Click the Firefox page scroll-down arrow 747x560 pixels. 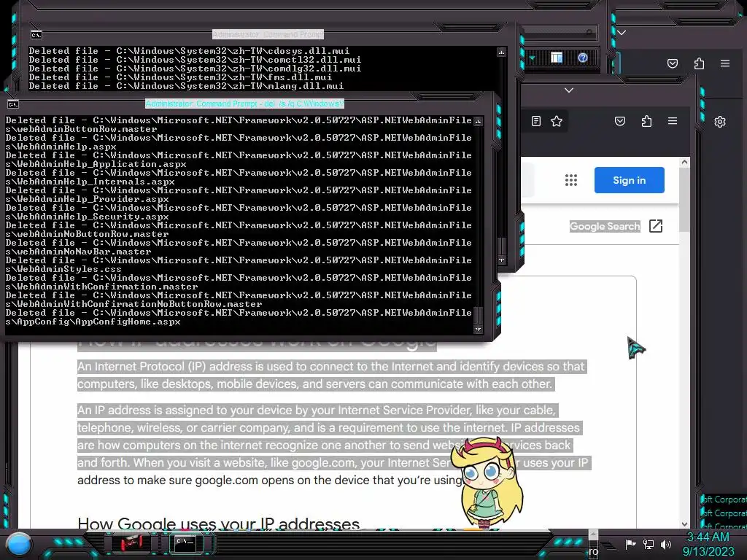click(684, 524)
